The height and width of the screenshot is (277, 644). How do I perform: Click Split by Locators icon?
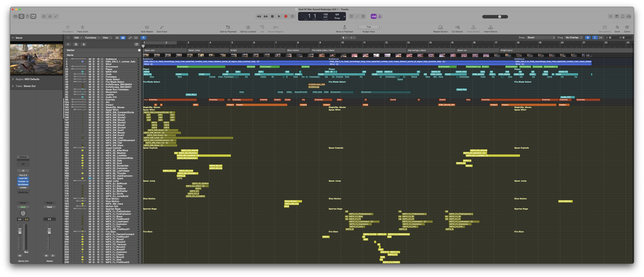click(248, 27)
